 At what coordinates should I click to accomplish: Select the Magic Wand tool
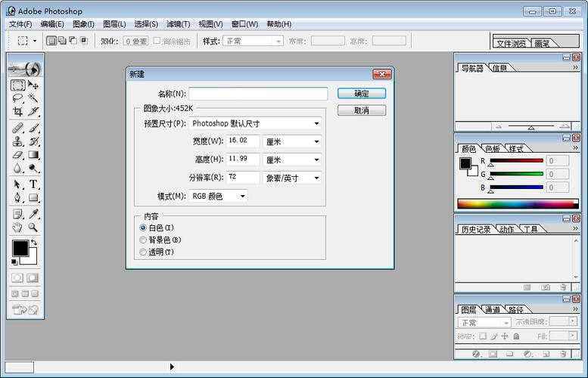[x=33, y=98]
